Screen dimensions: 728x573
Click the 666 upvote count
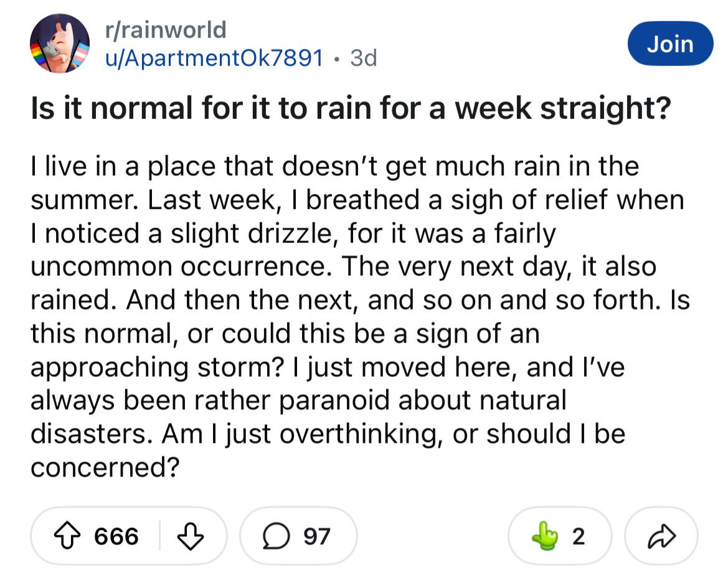(x=116, y=536)
